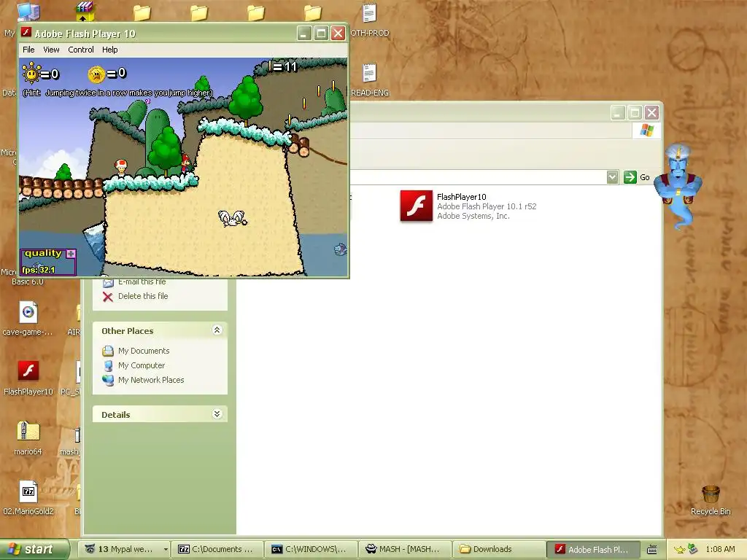Select the OTH-PROD text file icon
This screenshot has width=747, height=560.
370,20
